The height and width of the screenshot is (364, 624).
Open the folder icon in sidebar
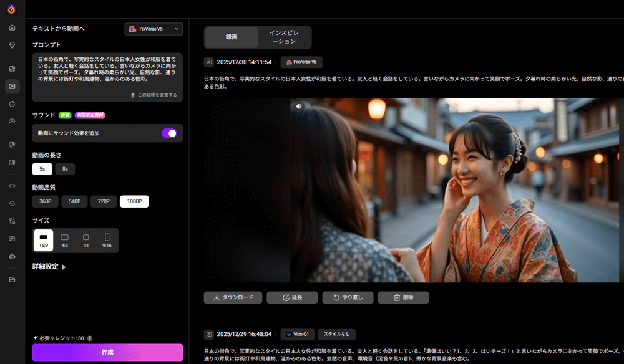coord(12,279)
